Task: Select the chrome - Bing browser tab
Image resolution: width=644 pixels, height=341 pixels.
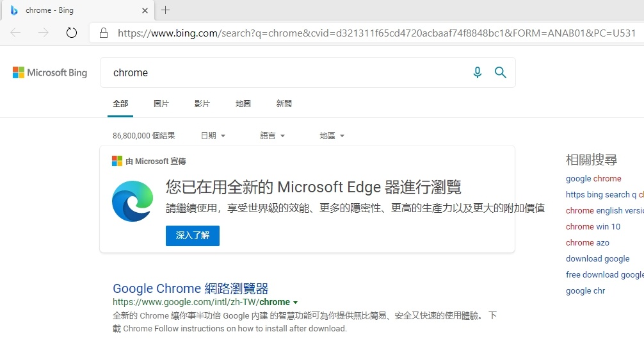Action: coord(78,10)
